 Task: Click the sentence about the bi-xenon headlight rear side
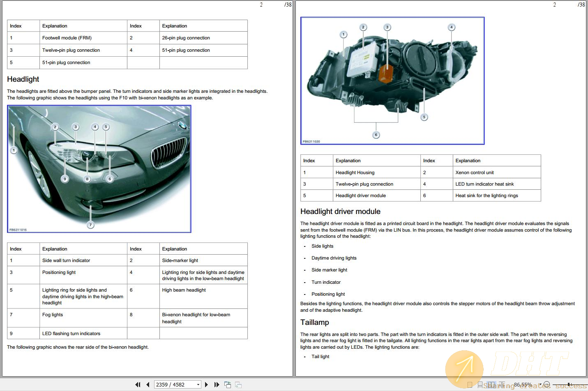click(x=78, y=347)
